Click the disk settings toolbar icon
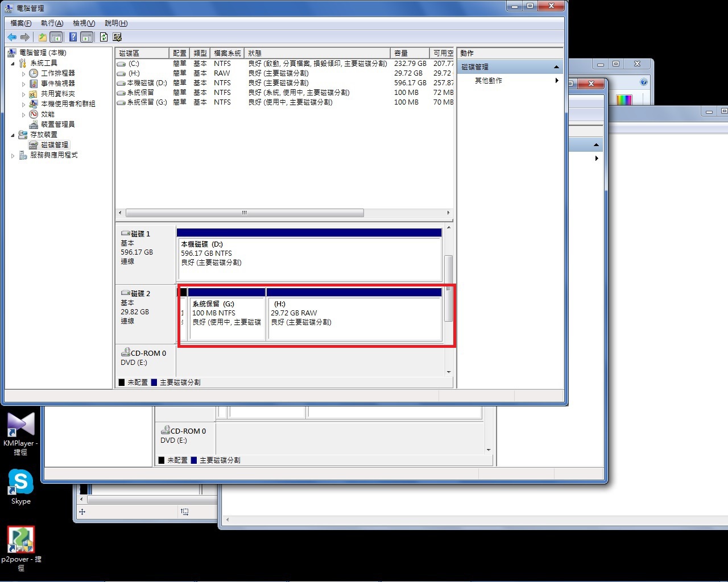Image resolution: width=728 pixels, height=582 pixels. (x=117, y=38)
